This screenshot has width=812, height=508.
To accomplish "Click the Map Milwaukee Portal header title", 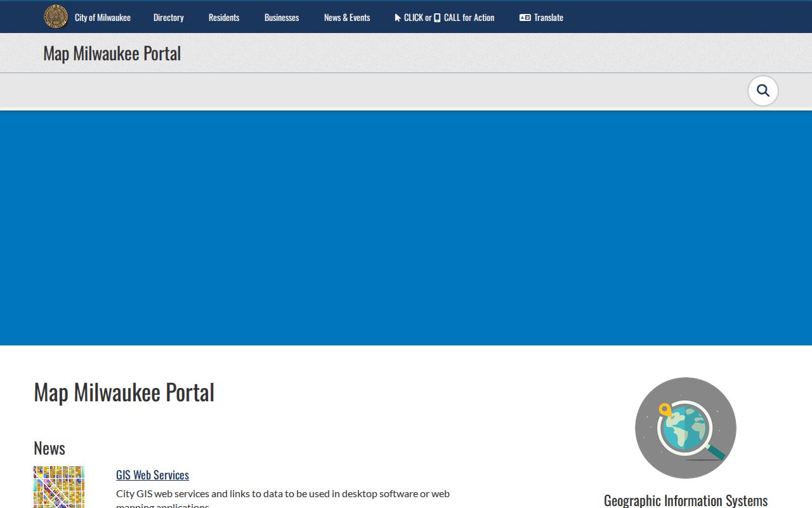I will (x=112, y=53).
